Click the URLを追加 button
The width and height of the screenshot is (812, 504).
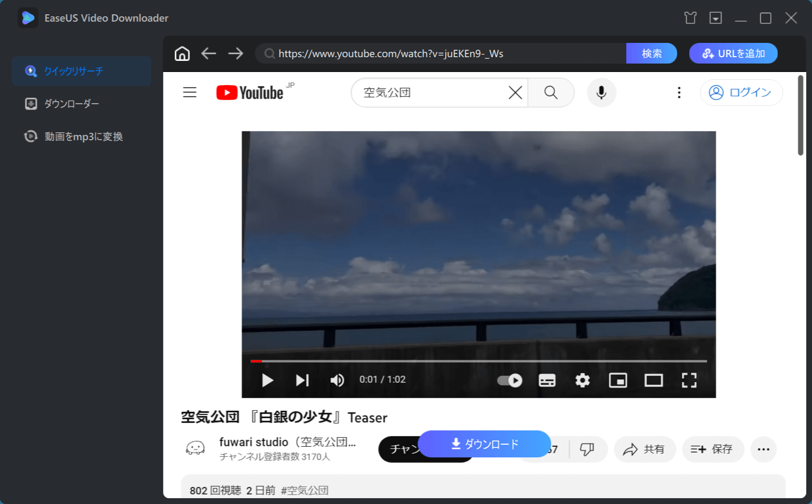point(733,53)
